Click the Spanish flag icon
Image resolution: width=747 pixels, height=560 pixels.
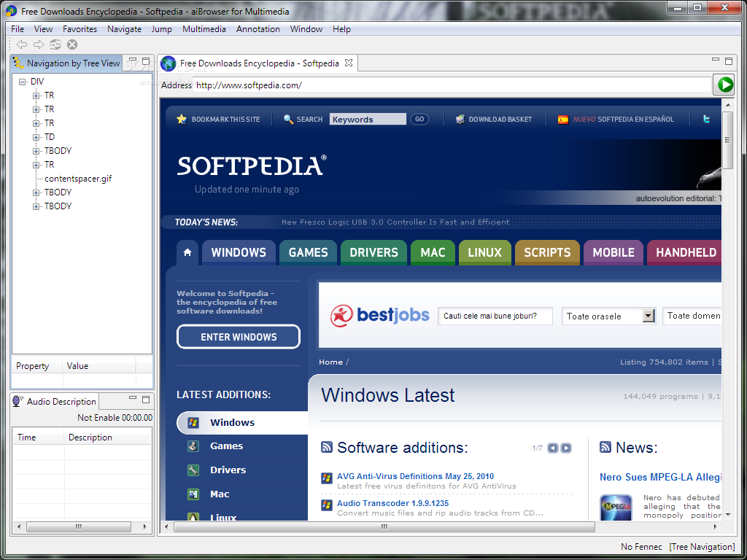(563, 119)
